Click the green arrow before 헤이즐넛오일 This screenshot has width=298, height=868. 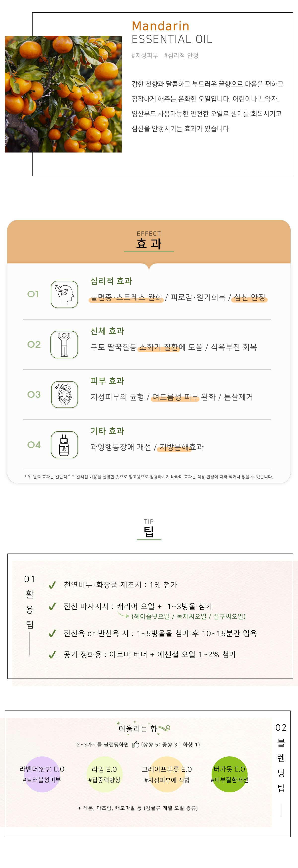(x=123, y=615)
